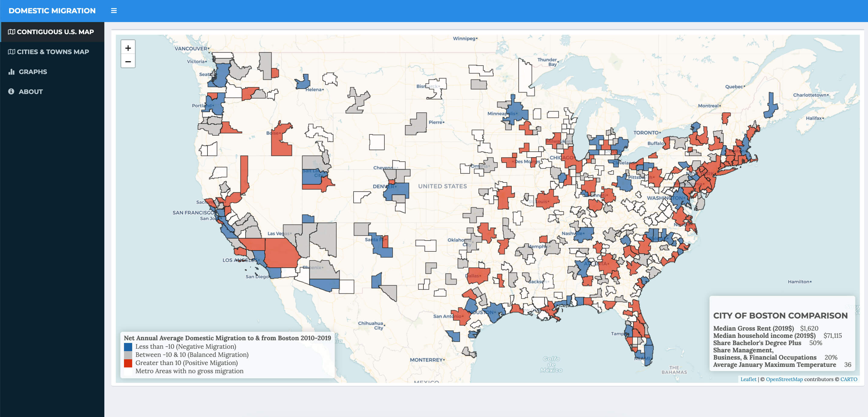Viewport: 868px width, 417px height.
Task: Open the About page
Action: 31,92
